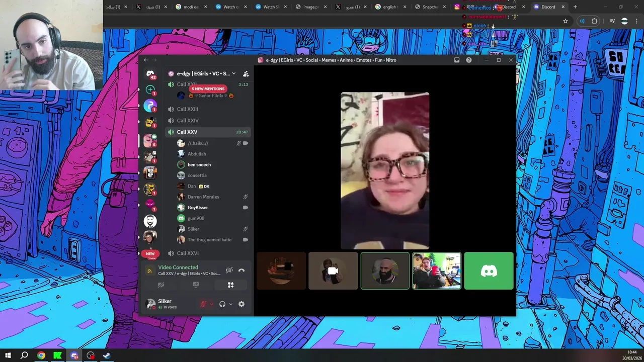
Task: Toggle noise suppression icon in voice panel
Action: coord(229,270)
